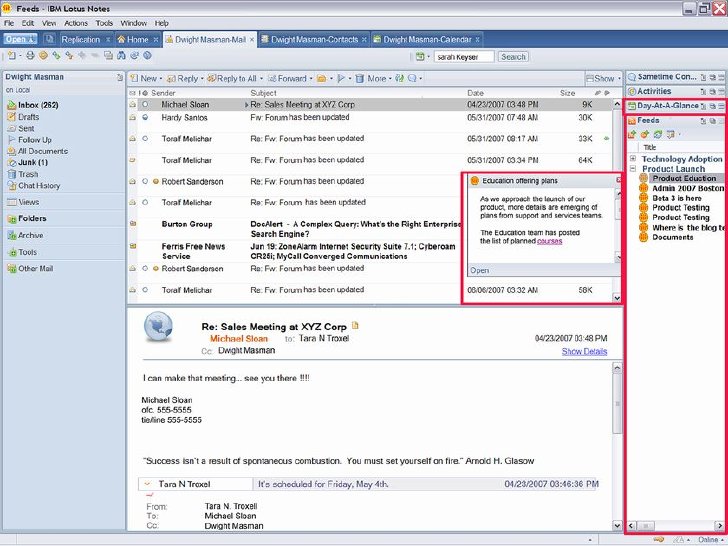728x546 pixels.
Task: Click the Delete trash icon in the mail toolbar
Action: click(x=359, y=78)
